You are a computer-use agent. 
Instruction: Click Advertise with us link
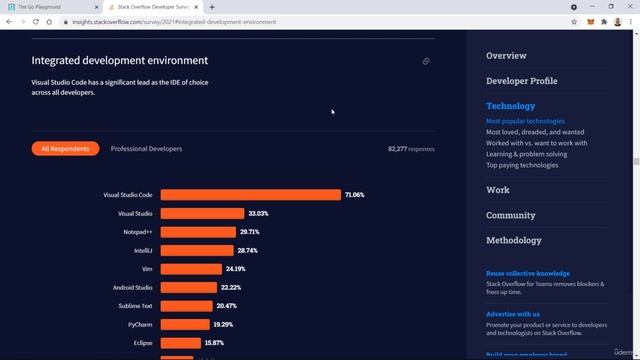513,314
